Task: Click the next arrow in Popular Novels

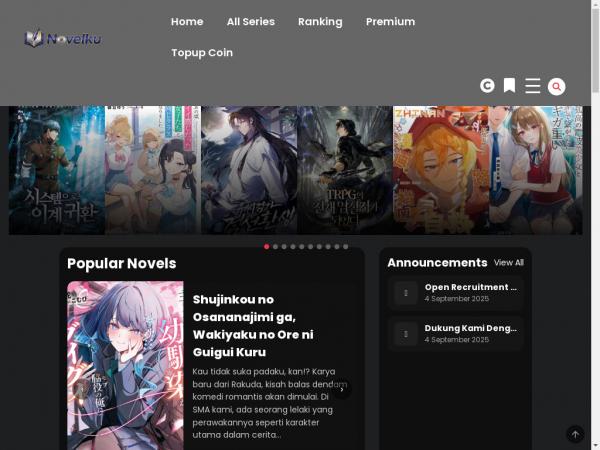Action: point(342,389)
